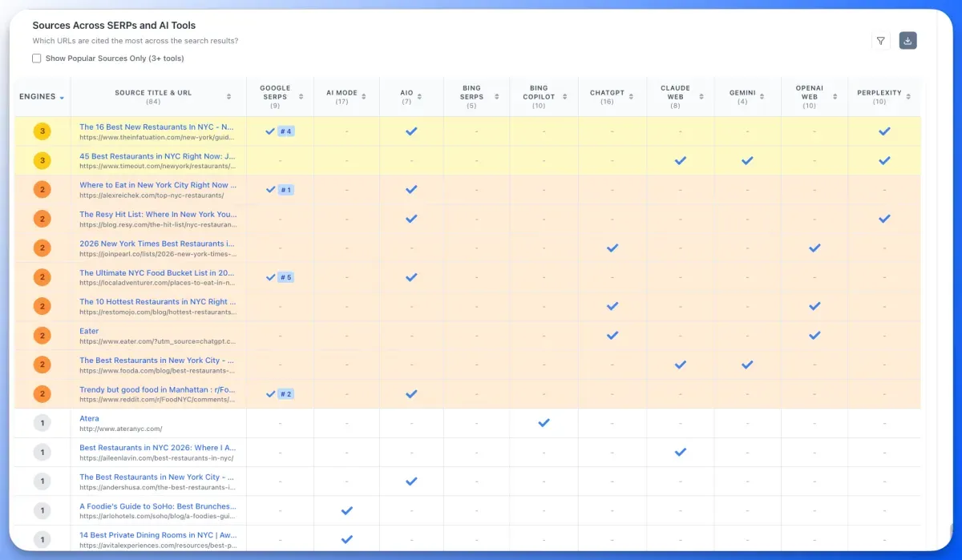
Task: Click AI Mode checkmark in Foodie's Guide to SoHo row
Action: [x=347, y=510]
